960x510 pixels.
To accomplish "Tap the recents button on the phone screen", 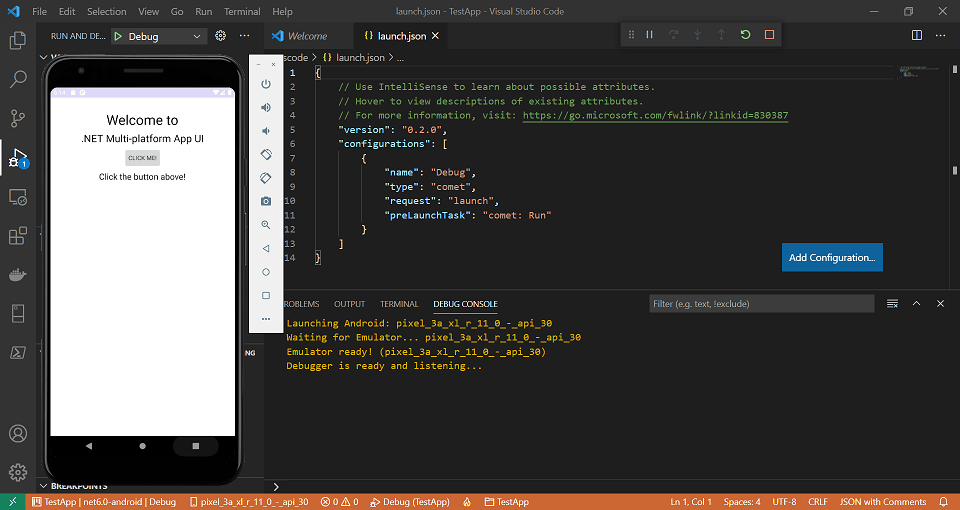I will [x=196, y=446].
